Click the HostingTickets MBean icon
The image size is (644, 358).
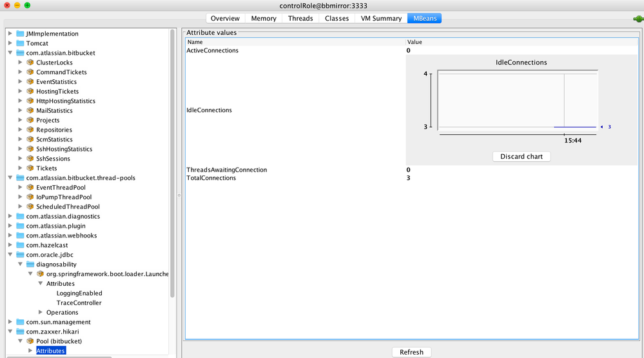point(30,91)
